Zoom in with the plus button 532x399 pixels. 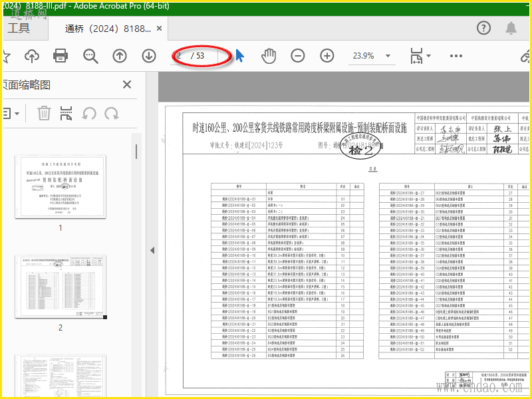[327, 56]
